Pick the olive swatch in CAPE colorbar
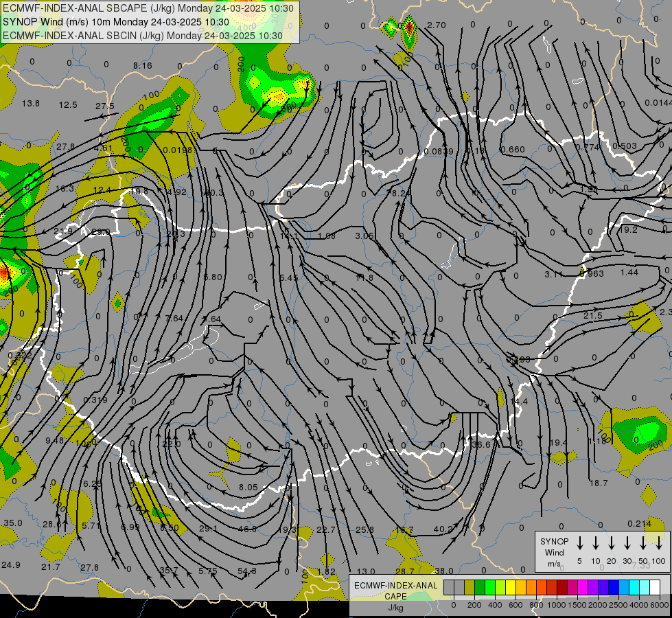672x618 pixels. pyautogui.click(x=470, y=588)
